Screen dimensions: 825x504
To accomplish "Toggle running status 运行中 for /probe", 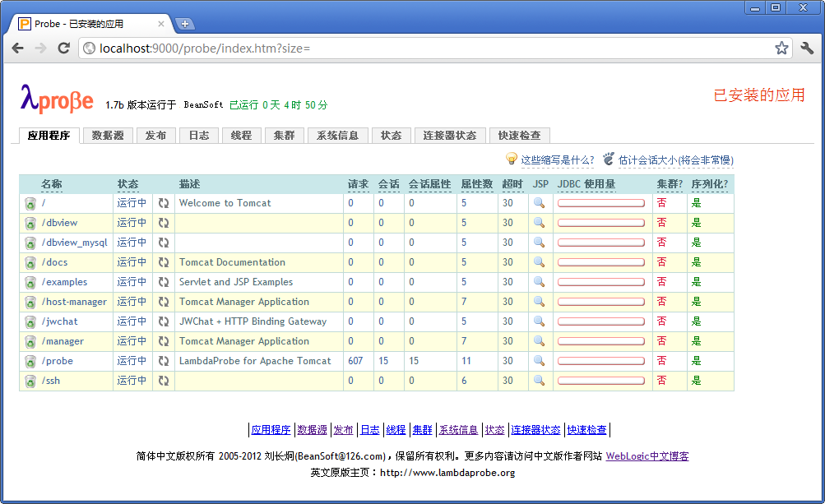I will tap(132, 361).
